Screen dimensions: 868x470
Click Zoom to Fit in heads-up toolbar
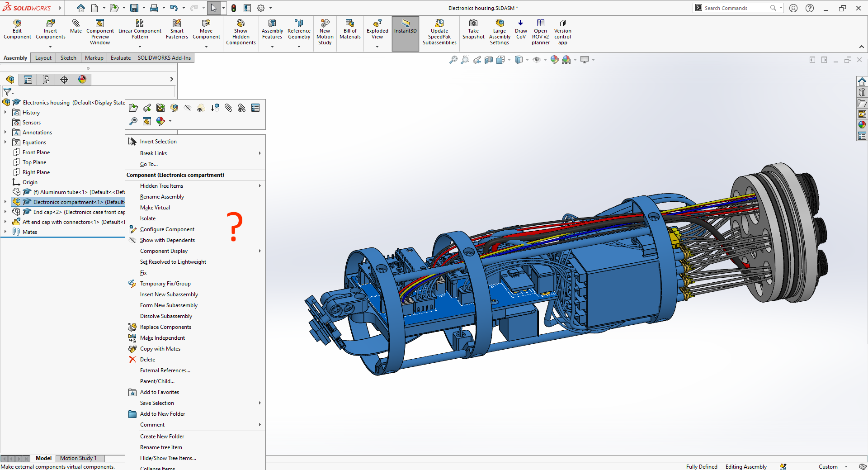point(453,60)
